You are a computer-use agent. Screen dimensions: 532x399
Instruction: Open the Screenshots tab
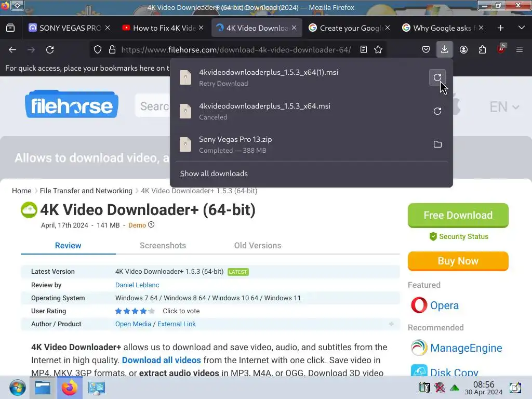(163, 245)
